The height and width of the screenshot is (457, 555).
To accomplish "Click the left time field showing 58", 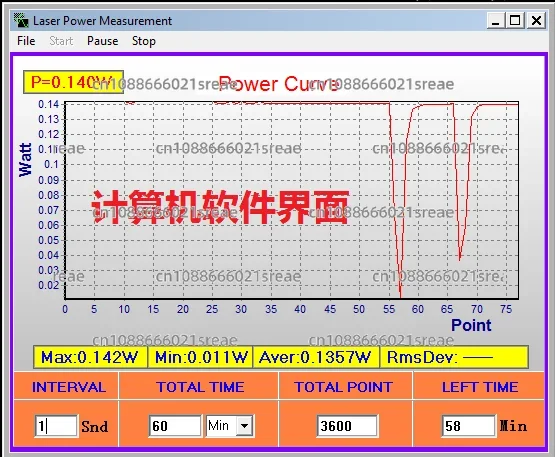I will coord(468,426).
